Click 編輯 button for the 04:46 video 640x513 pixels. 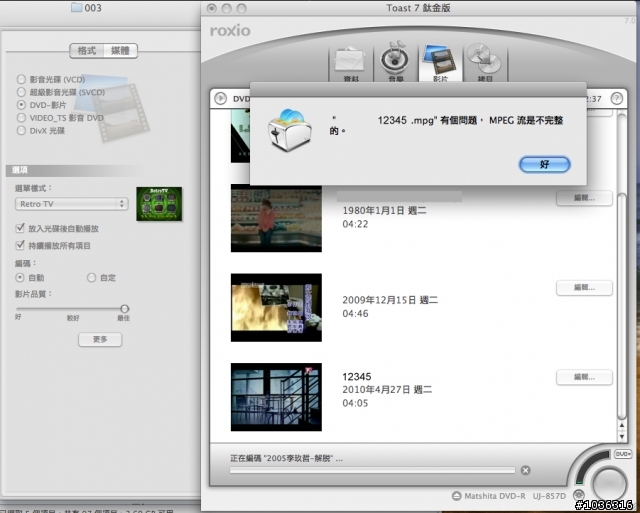pyautogui.click(x=584, y=288)
